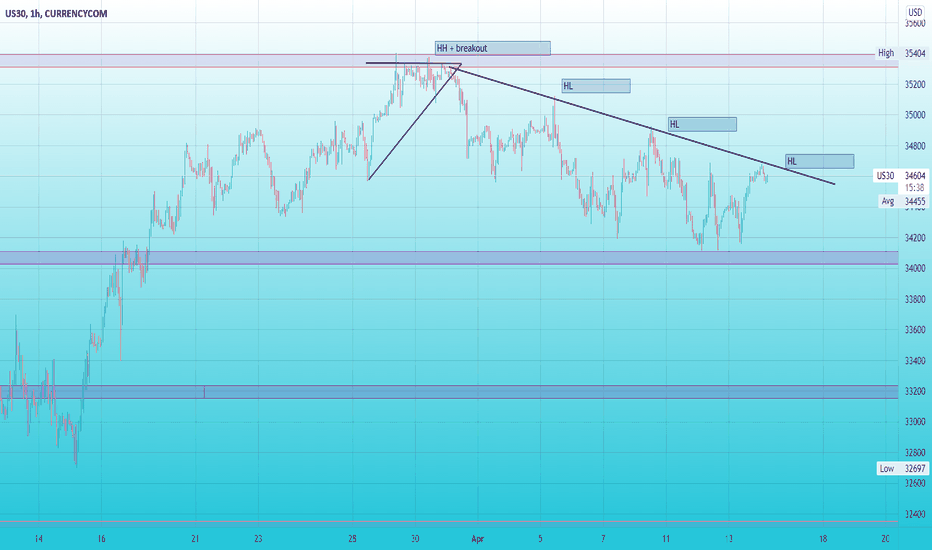Screen dimensions: 932x550
Task: Click the 30 date on the time axis
Action: coord(415,539)
